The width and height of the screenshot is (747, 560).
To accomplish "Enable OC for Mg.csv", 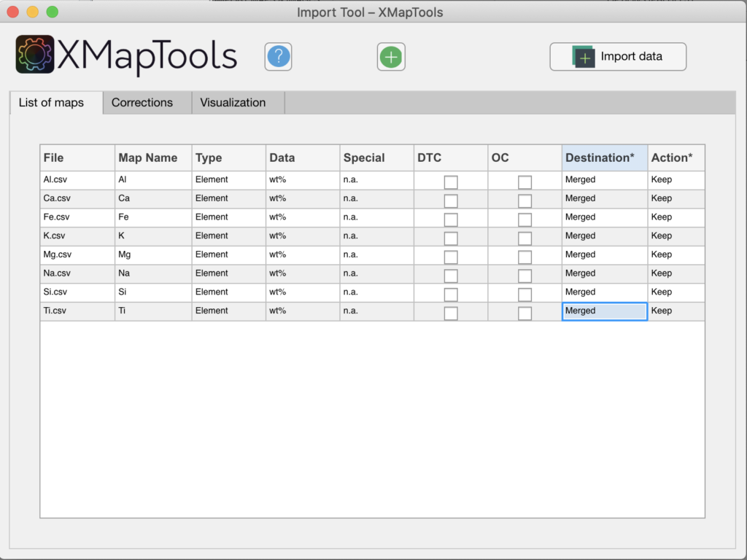I will 525,257.
